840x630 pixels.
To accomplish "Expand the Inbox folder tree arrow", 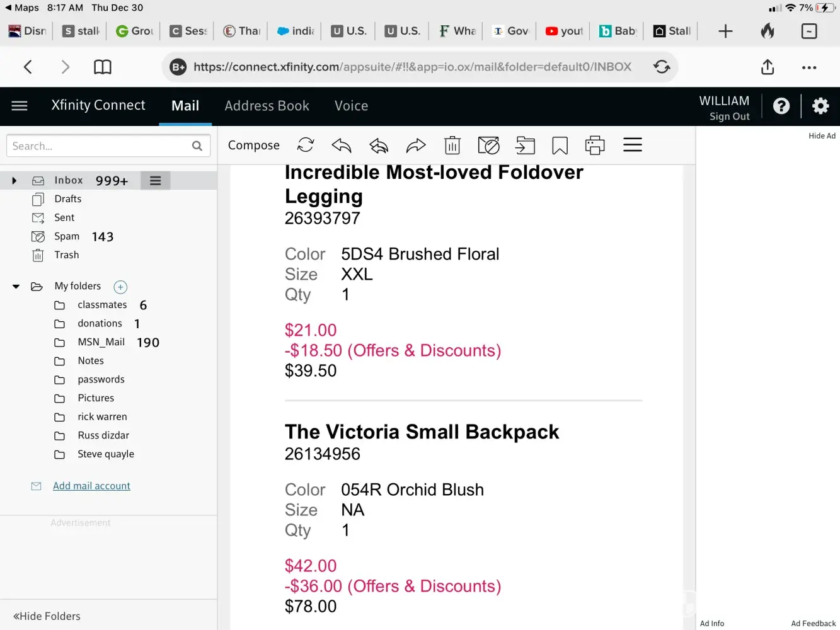I will pos(14,181).
